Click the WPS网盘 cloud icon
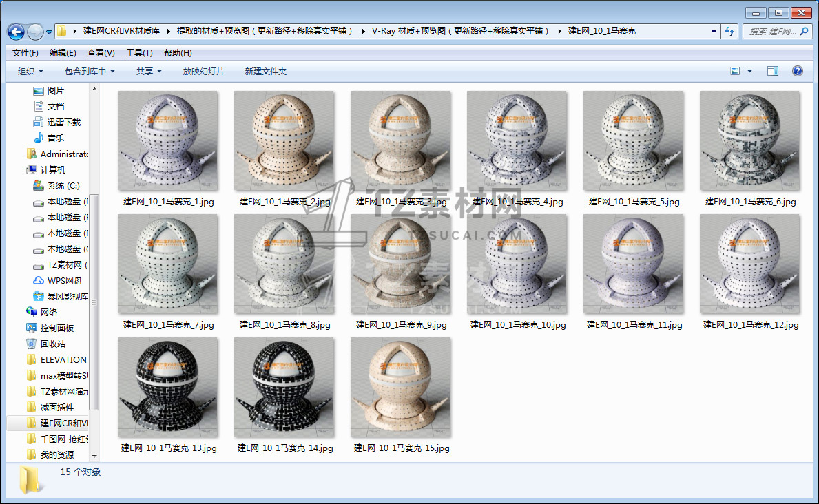The width and height of the screenshot is (819, 504). pos(39,280)
